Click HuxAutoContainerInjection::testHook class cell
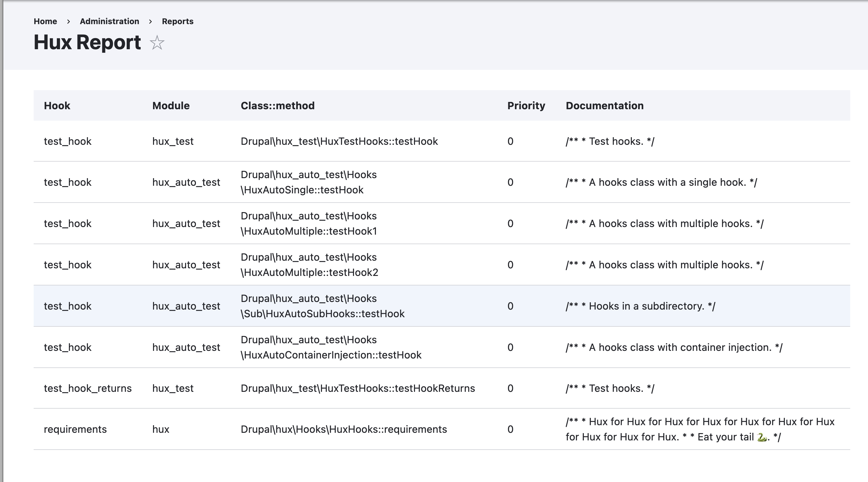 point(331,347)
